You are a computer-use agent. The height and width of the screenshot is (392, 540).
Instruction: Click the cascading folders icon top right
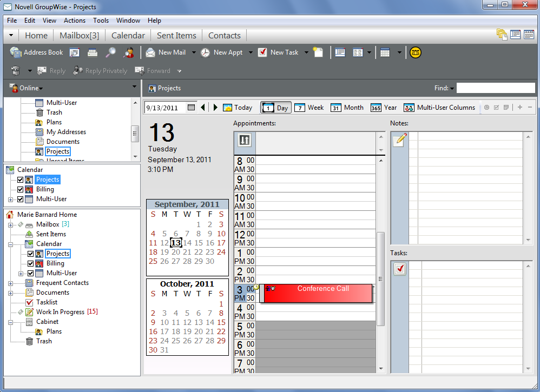502,35
